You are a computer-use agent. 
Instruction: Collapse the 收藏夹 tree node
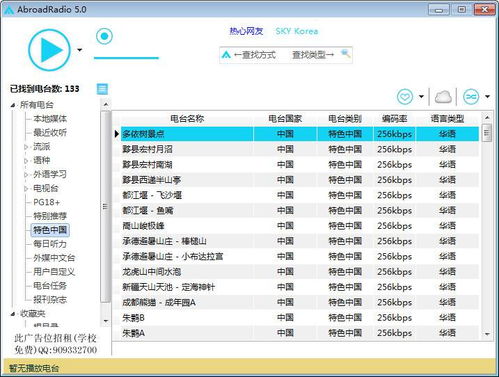tap(13, 314)
